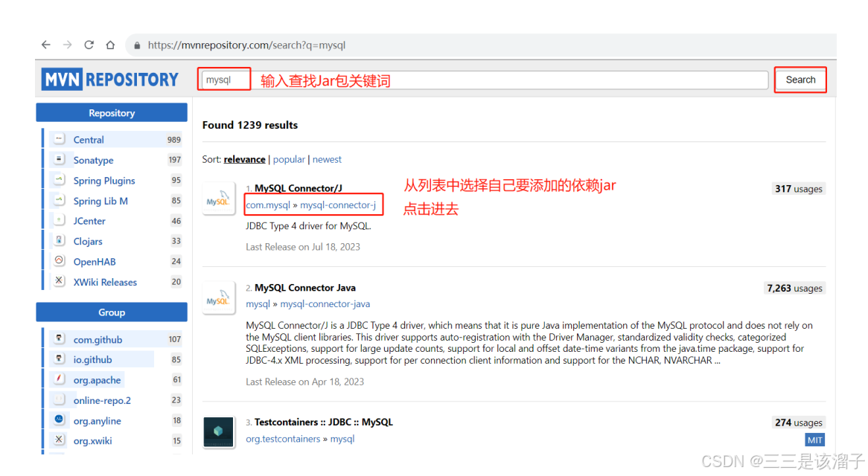Click the JCenter repository icon
This screenshot has width=868, height=476.
(60, 220)
